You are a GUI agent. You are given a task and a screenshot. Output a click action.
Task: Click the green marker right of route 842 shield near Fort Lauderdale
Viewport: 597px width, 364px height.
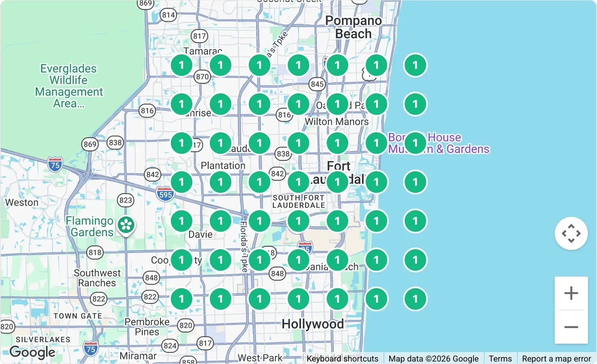(298, 182)
